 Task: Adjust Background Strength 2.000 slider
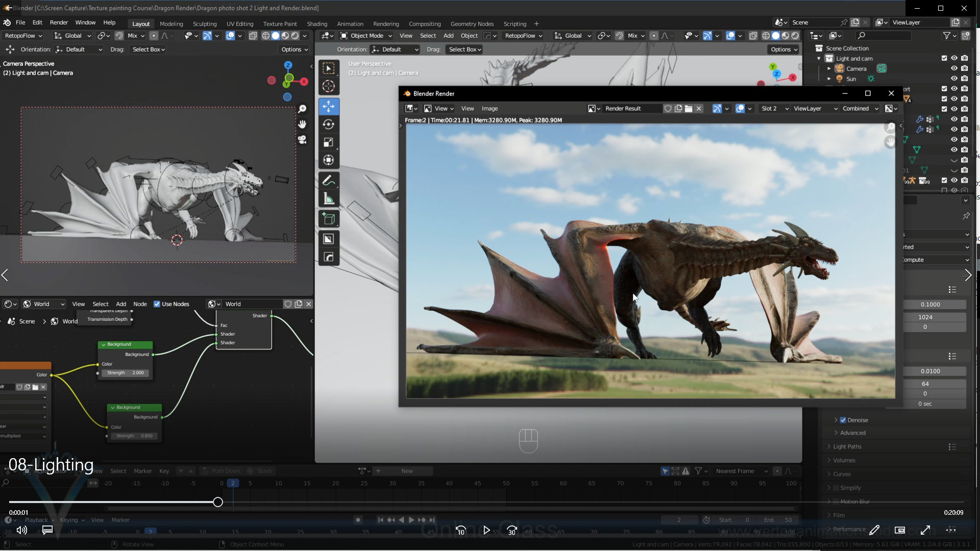pos(125,373)
